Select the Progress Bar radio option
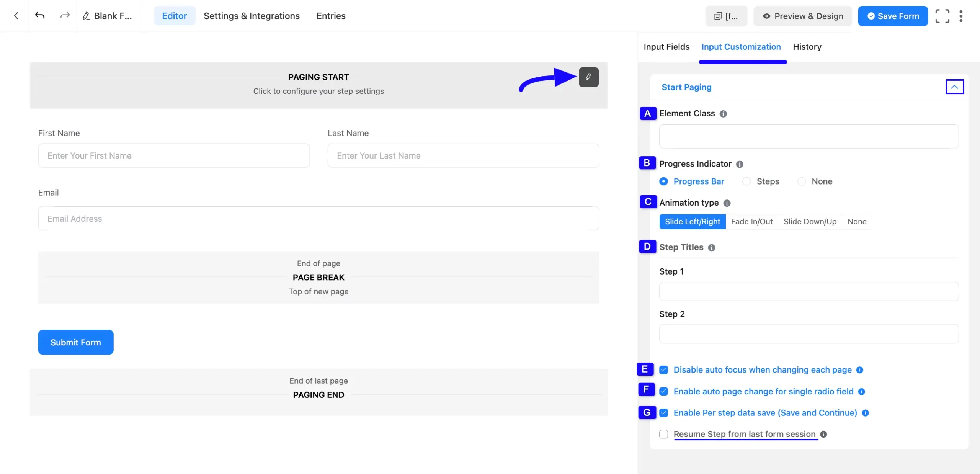The image size is (980, 474). [x=664, y=181]
